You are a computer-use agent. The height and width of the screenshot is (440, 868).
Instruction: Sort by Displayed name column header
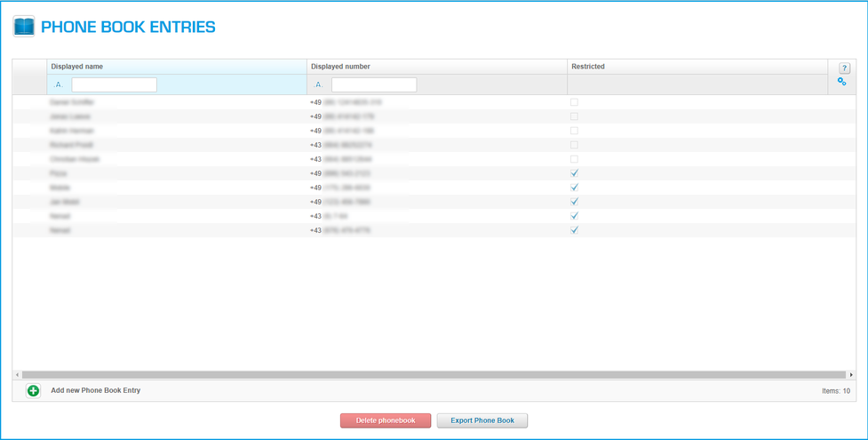pyautogui.click(x=177, y=67)
